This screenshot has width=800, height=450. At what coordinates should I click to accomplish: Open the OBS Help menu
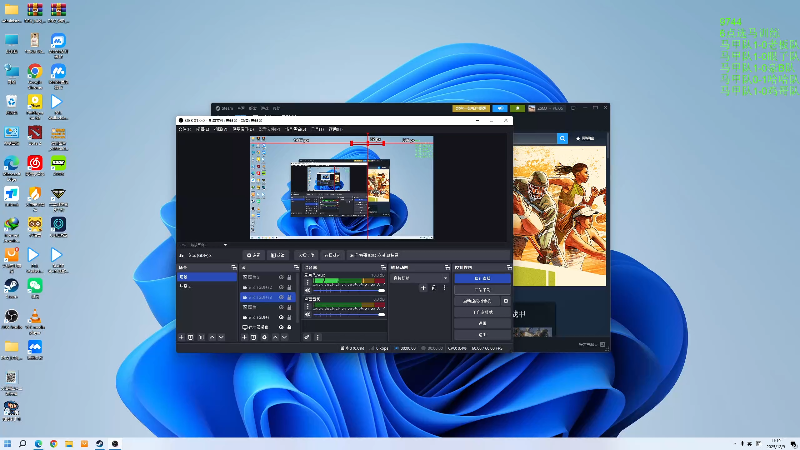tap(336, 129)
